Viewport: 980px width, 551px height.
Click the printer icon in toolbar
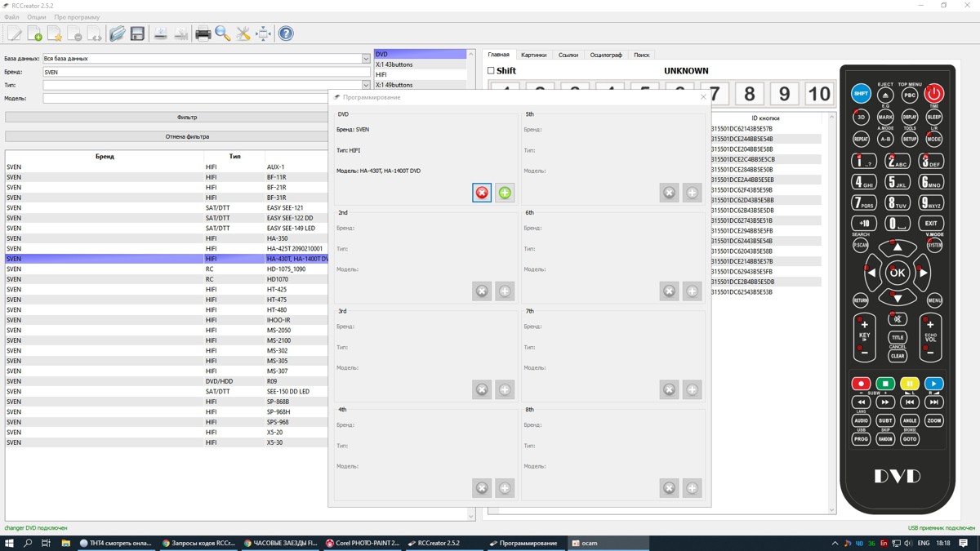203,33
